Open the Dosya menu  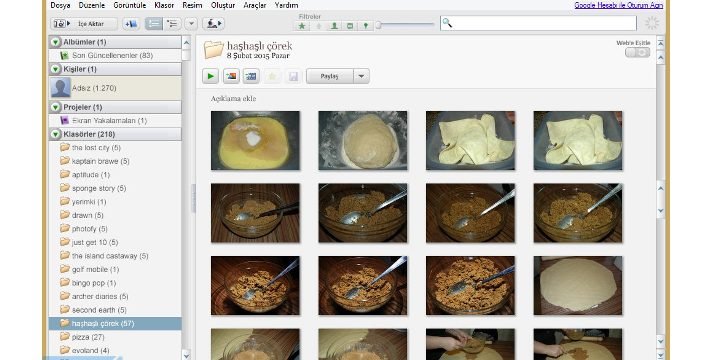60,5
